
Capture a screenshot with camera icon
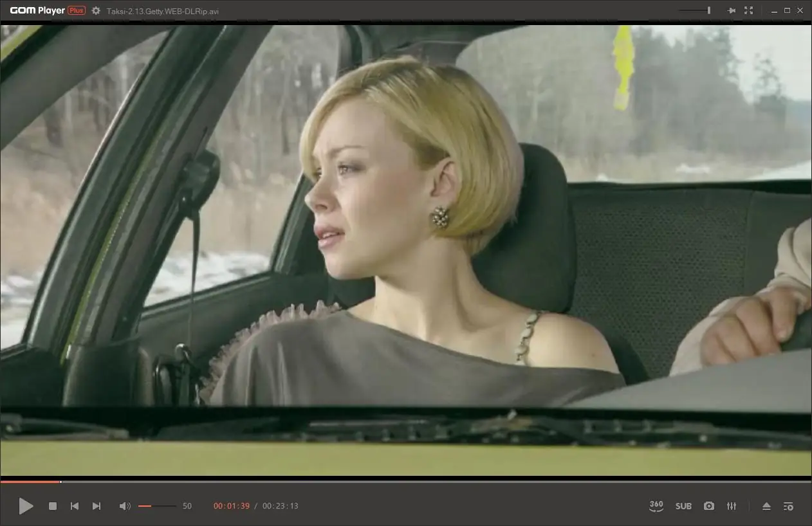[x=708, y=506]
